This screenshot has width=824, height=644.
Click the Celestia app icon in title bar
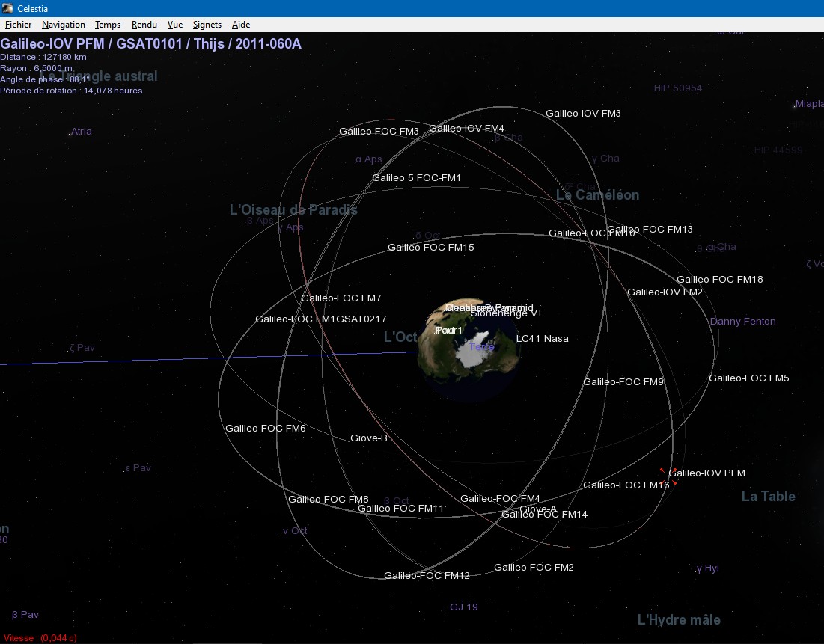point(7,8)
